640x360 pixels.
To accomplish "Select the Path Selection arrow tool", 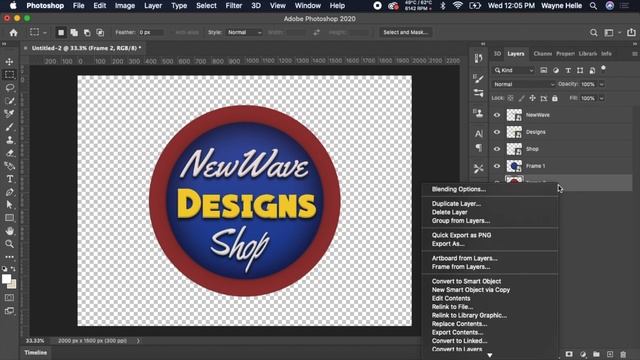I will (9, 205).
